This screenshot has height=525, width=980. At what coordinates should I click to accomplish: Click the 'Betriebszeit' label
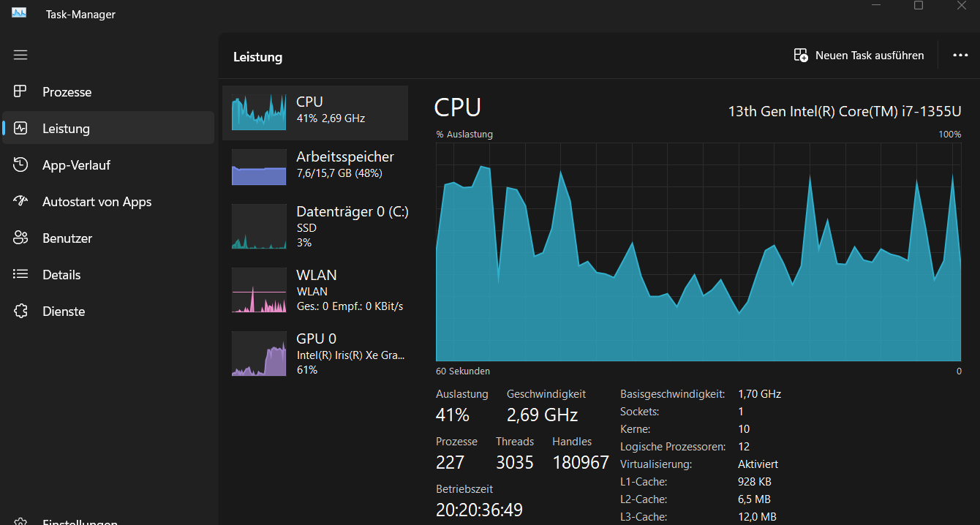464,488
